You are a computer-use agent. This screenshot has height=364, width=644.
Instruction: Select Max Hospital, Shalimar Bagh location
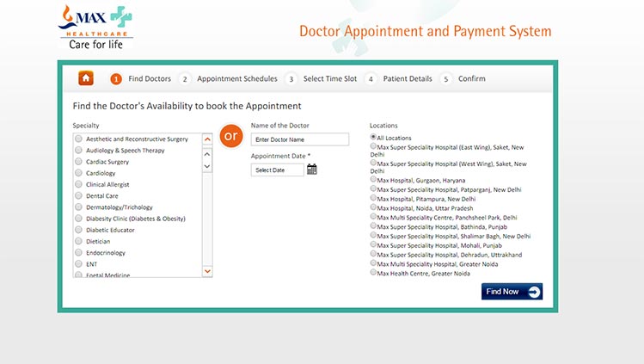pyautogui.click(x=373, y=235)
